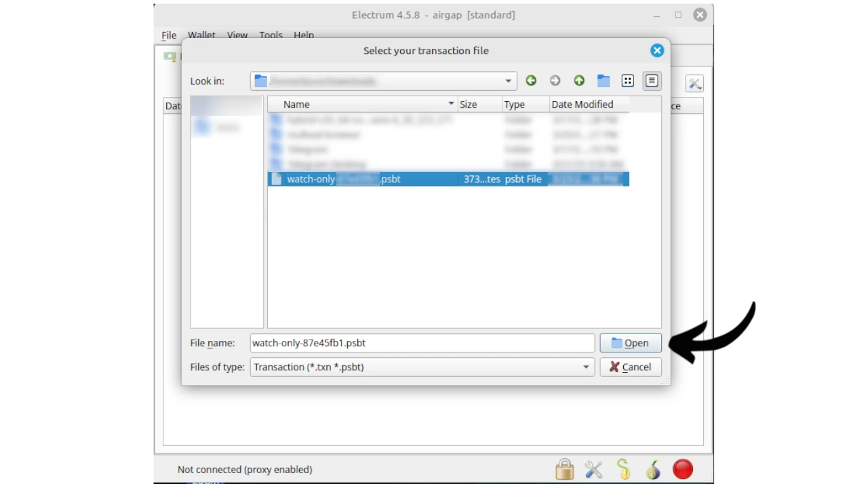Image resolution: width=868 pixels, height=488 pixels.
Task: Click the red network status indicator
Action: [683, 469]
